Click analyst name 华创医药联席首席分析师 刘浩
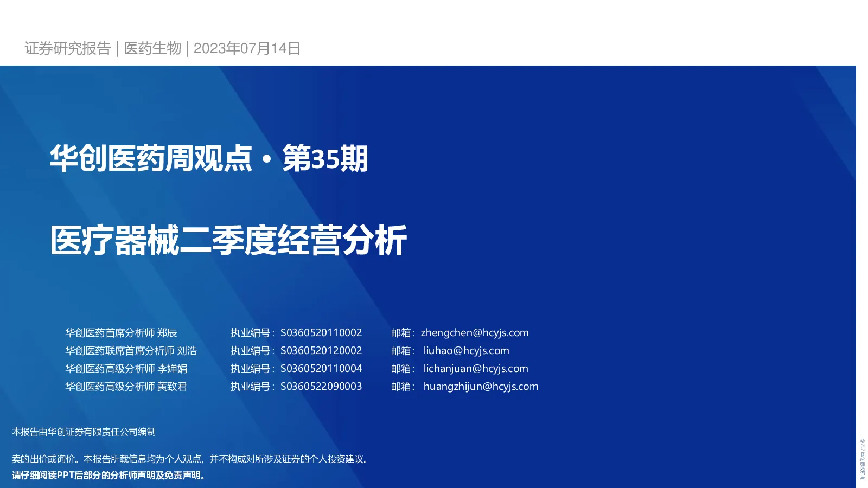 coord(131,351)
